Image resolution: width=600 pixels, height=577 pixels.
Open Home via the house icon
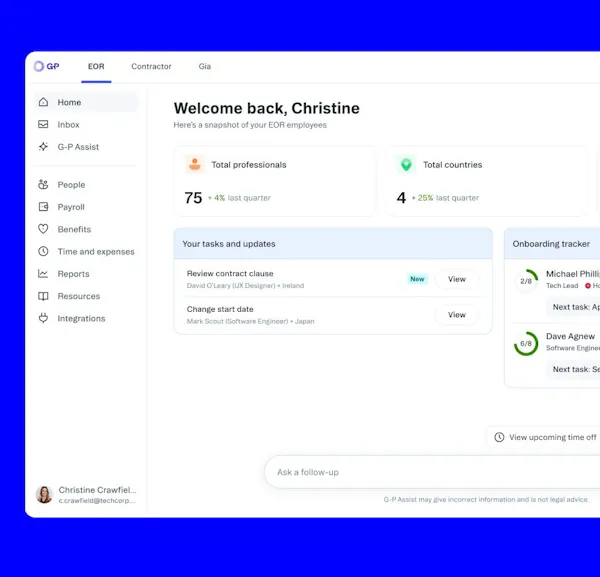pos(43,102)
